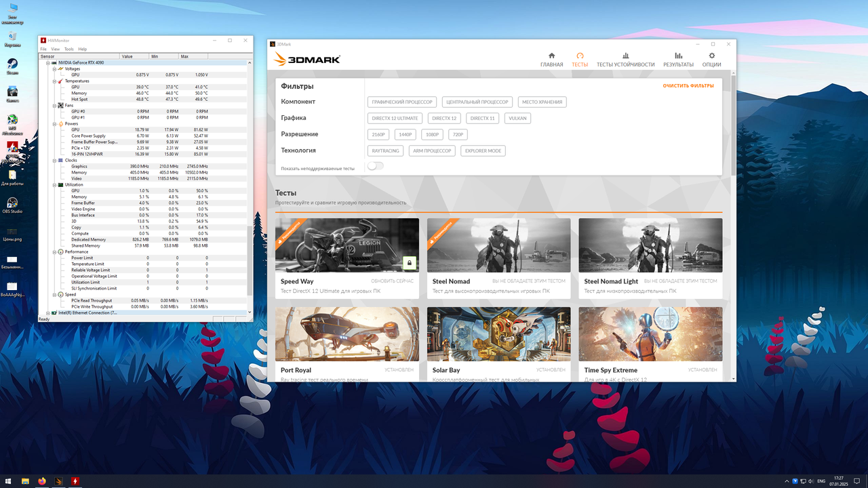Collapse the Voltages node in HWMonitor
This screenshot has height=488, width=868.
tap(55, 68)
